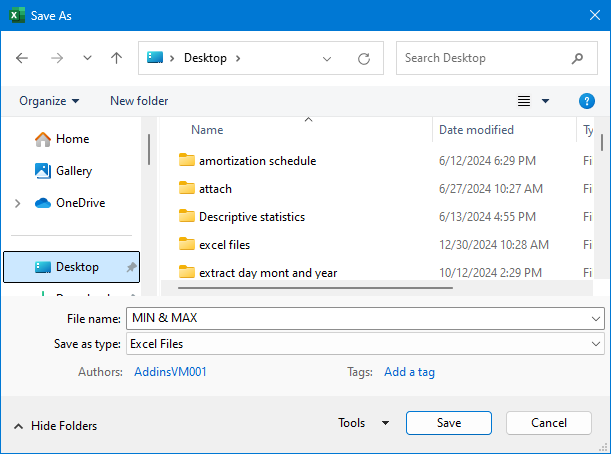
Task: Select Gallery in the navigation pane
Action: pyautogui.click(x=73, y=171)
